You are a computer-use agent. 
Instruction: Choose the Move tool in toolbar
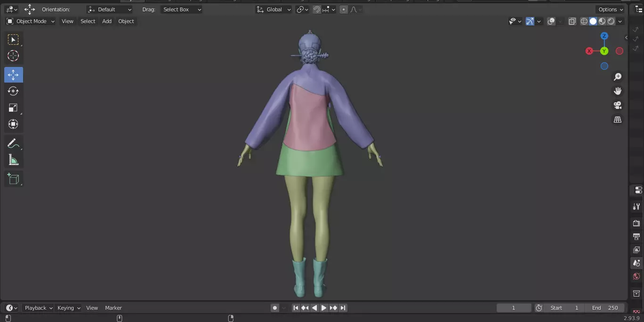click(13, 75)
